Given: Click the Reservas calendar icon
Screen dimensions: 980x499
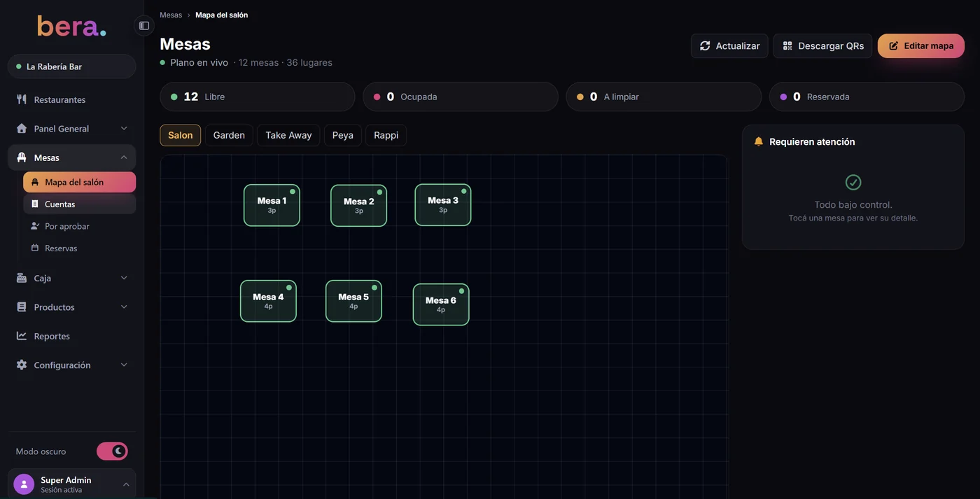Looking at the screenshot, I should point(35,248).
